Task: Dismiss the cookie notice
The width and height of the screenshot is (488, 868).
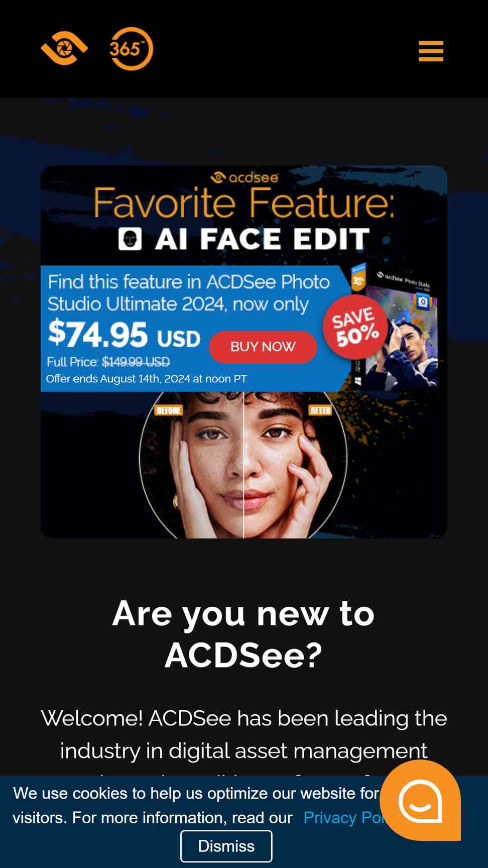Action: (226, 846)
